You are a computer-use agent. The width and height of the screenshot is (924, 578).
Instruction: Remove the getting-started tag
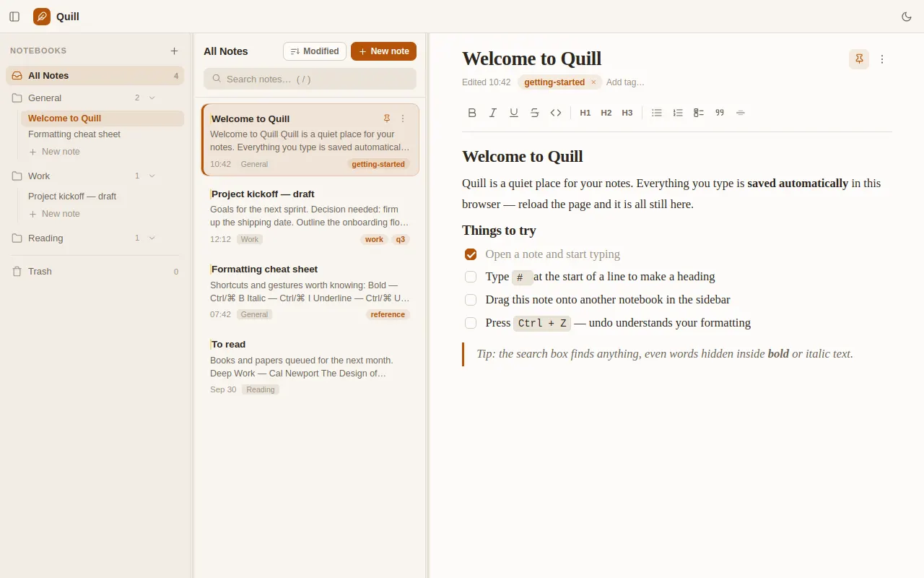tap(593, 82)
